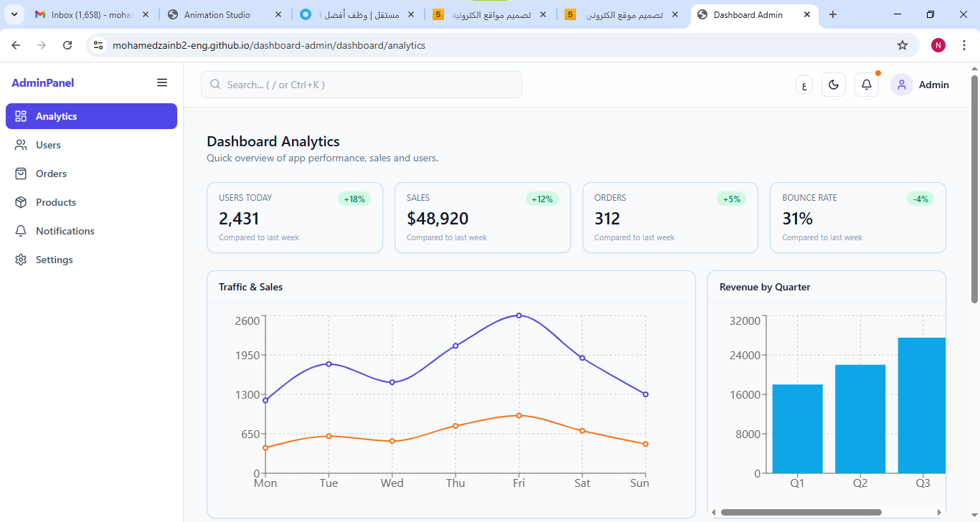The width and height of the screenshot is (980, 522).
Task: Click inside the Search input field
Action: pyautogui.click(x=361, y=84)
